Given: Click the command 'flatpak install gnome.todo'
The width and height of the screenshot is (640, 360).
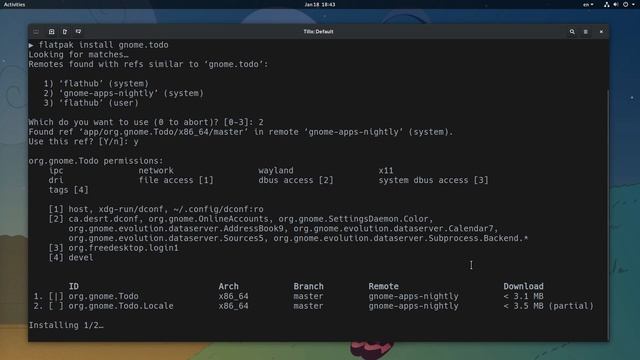Looking at the screenshot, I should pyautogui.click(x=103, y=45).
